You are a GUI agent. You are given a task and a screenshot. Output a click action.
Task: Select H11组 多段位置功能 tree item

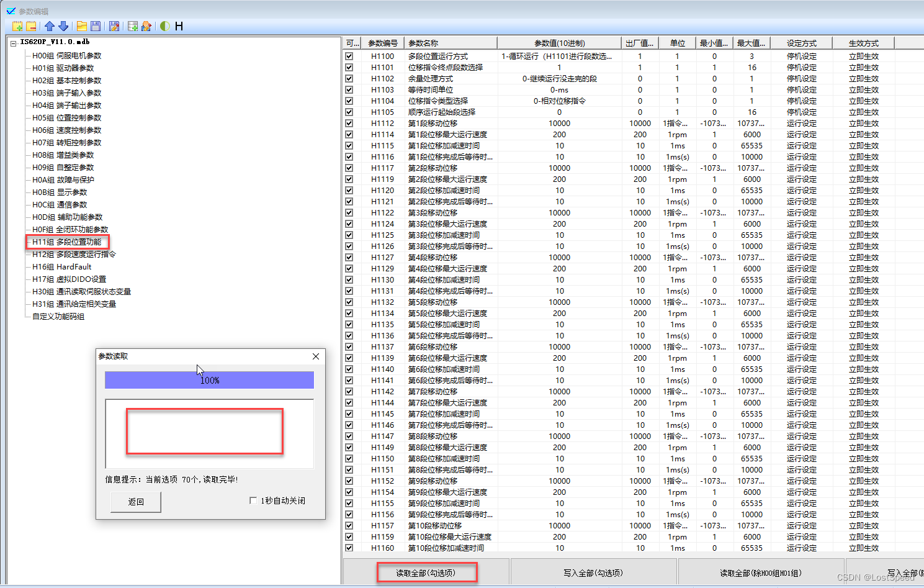pyautogui.click(x=67, y=242)
